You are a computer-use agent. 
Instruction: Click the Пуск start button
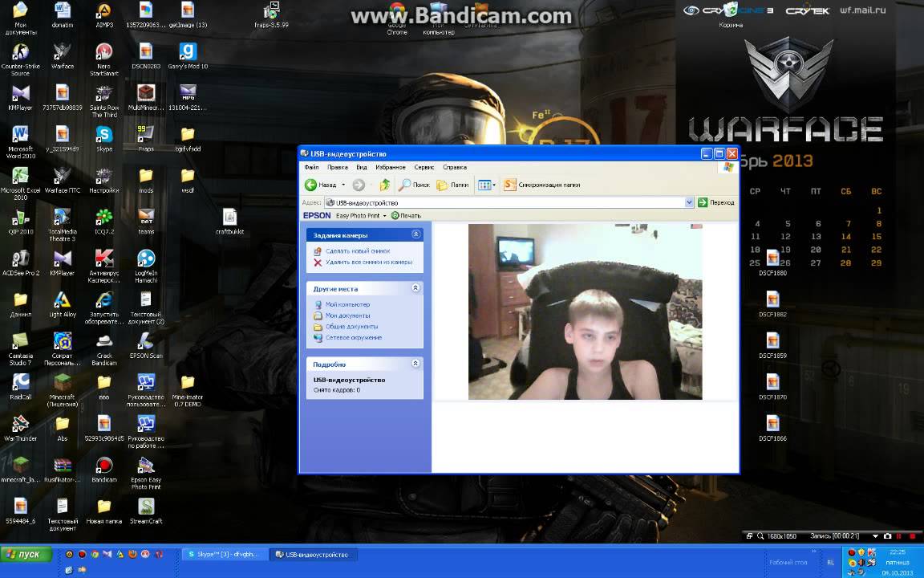[26, 555]
